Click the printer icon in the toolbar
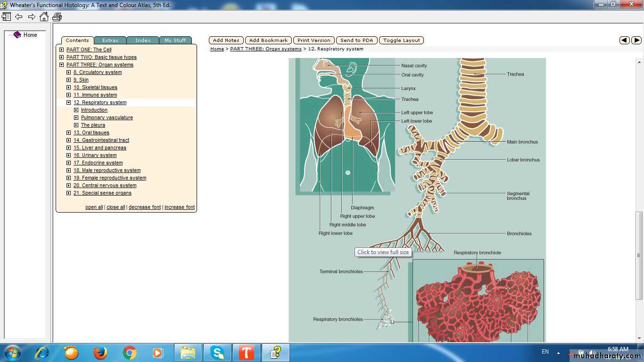Viewport: 644px width, 362px height. pyautogui.click(x=57, y=17)
